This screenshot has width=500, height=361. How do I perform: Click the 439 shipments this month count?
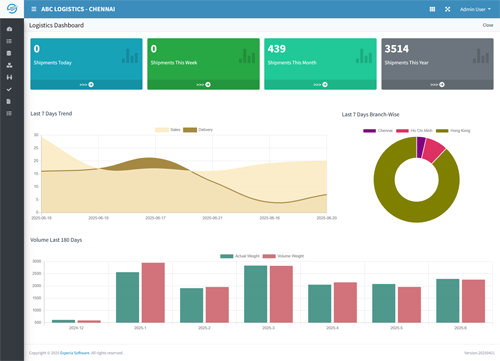coord(277,49)
